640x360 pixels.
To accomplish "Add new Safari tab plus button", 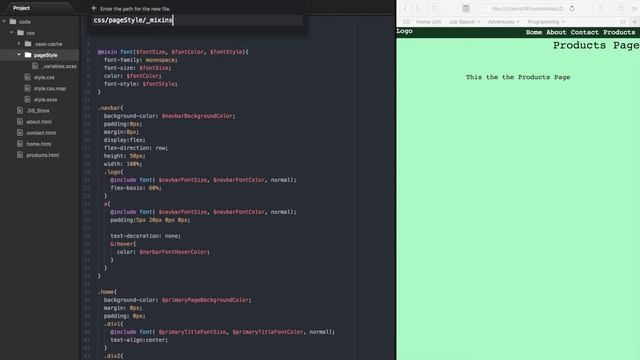I will tap(635, 22).
